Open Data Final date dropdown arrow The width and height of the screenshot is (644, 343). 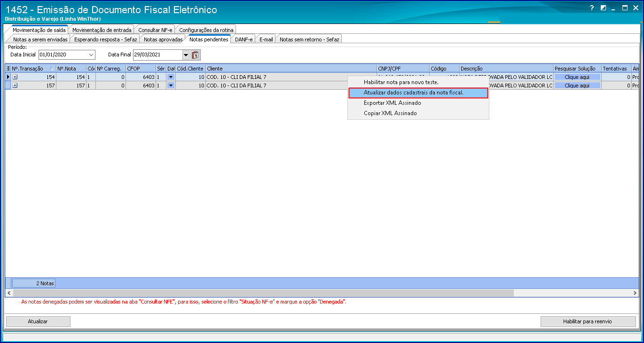[x=186, y=55]
